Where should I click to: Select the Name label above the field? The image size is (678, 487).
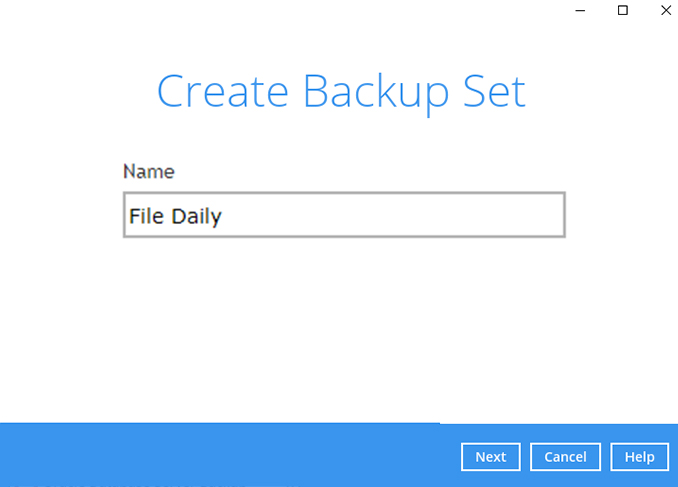pyautogui.click(x=149, y=172)
